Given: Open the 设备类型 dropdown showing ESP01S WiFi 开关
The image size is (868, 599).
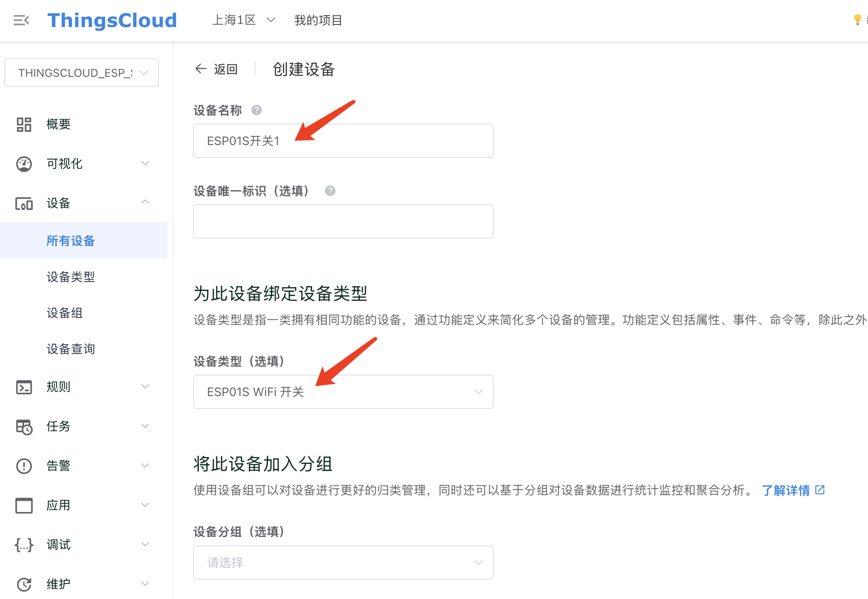Looking at the screenshot, I should coord(343,392).
